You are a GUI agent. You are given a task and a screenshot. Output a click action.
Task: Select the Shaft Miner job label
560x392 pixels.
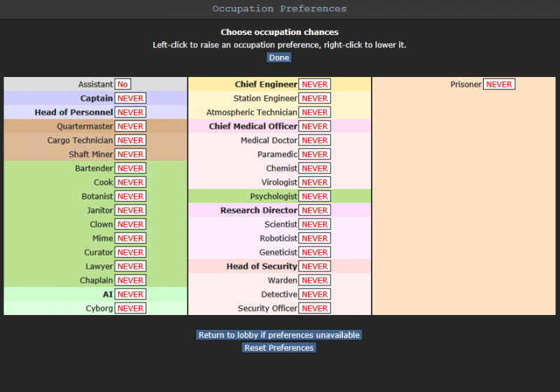90,154
